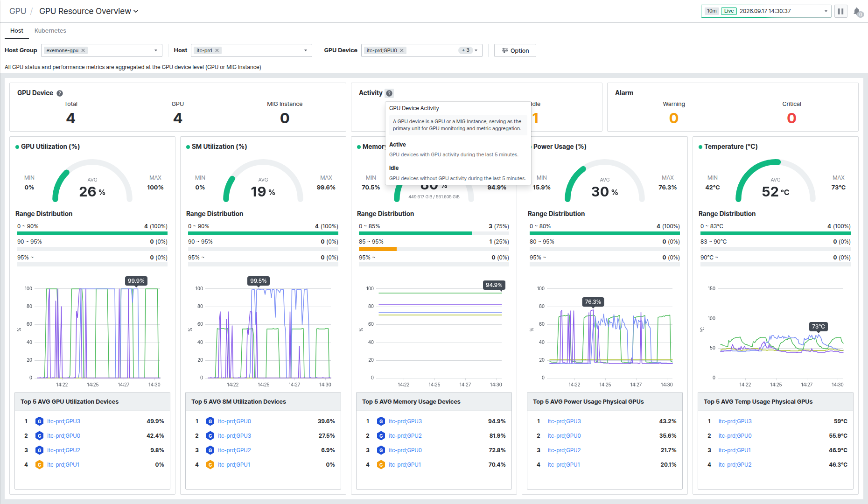868x504 pixels.
Task: Switch to the Kubernetes tab
Action: 50,31
